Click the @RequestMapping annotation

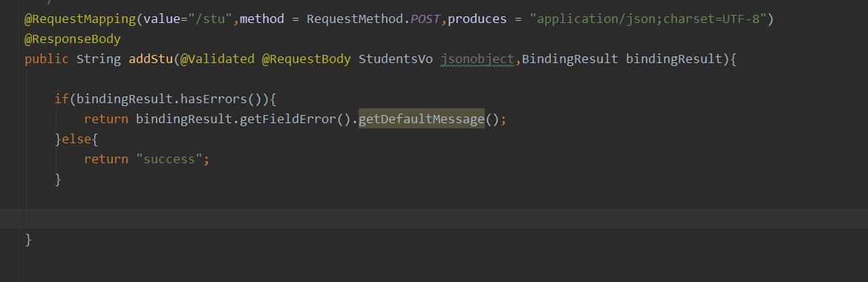coord(80,19)
